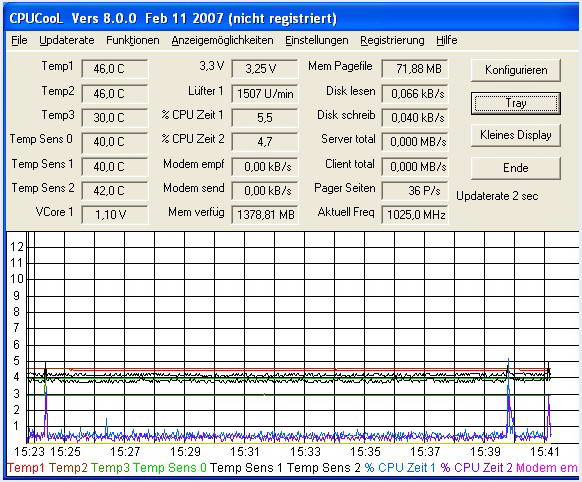The height and width of the screenshot is (482, 582).
Task: Select the Temp2 value field
Action: 114,94
